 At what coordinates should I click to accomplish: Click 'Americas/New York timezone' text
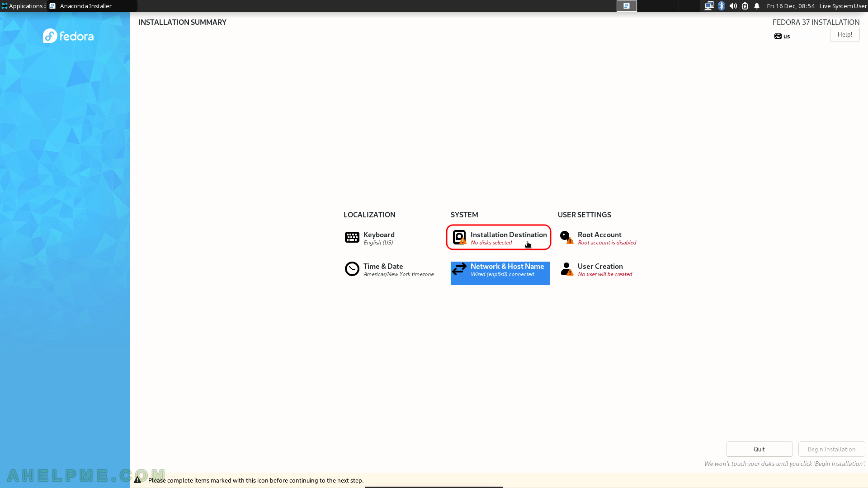click(x=398, y=275)
